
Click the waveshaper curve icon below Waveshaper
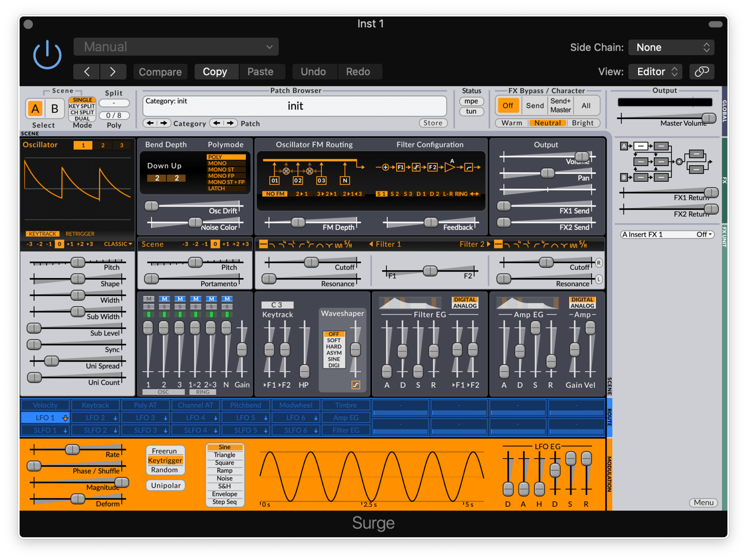pos(356,385)
